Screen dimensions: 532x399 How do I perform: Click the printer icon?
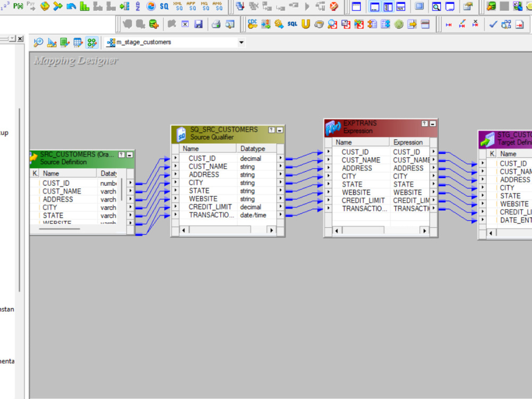pyautogui.click(x=216, y=24)
